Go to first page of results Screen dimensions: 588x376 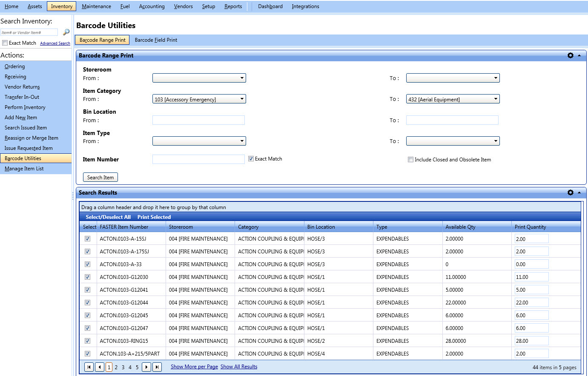click(89, 367)
